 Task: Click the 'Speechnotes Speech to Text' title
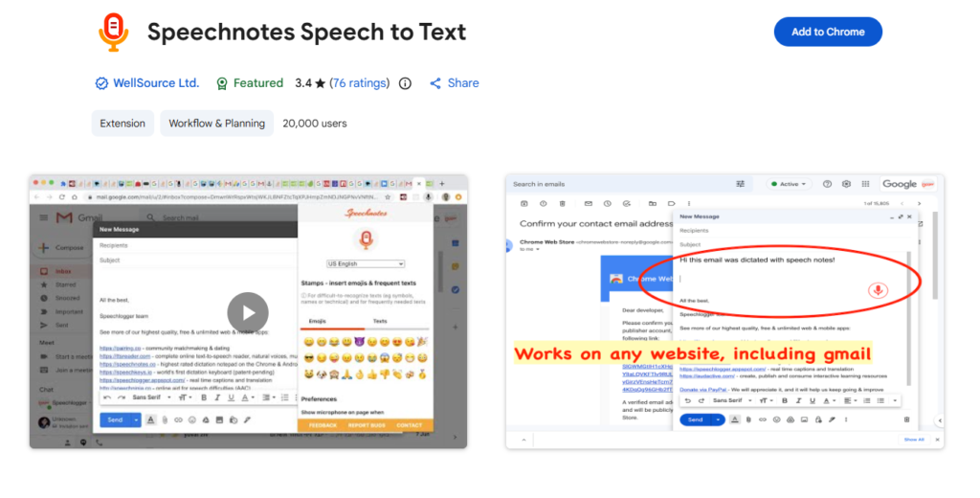click(x=306, y=32)
